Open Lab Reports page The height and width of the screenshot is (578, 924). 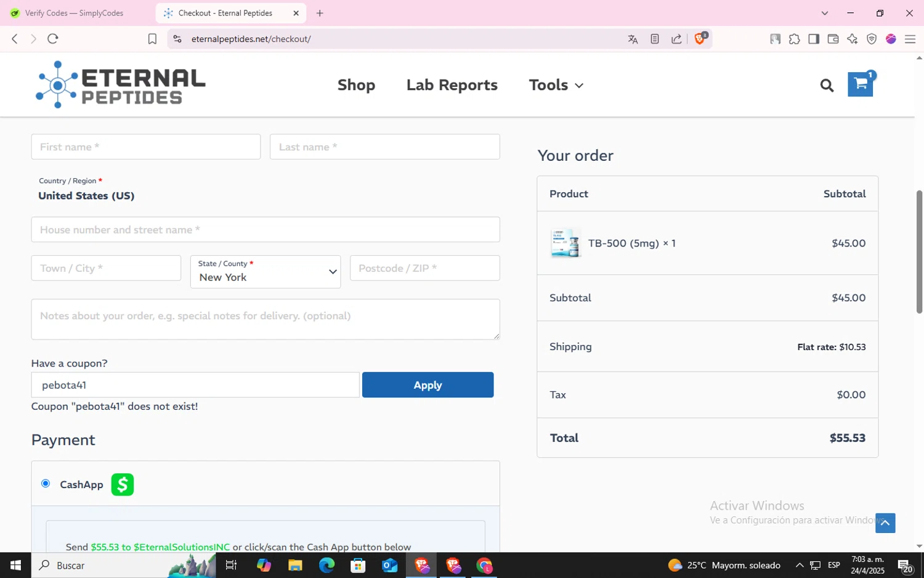point(452,85)
